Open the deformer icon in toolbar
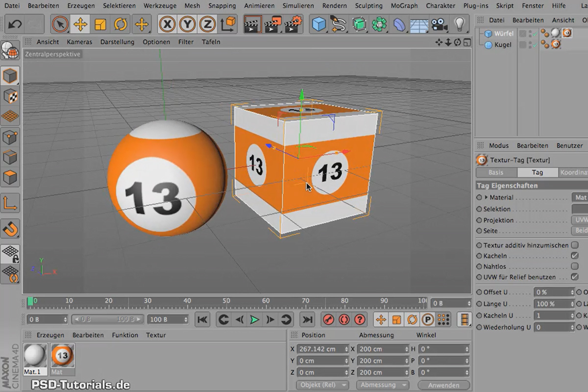588x392 pixels. click(x=399, y=24)
